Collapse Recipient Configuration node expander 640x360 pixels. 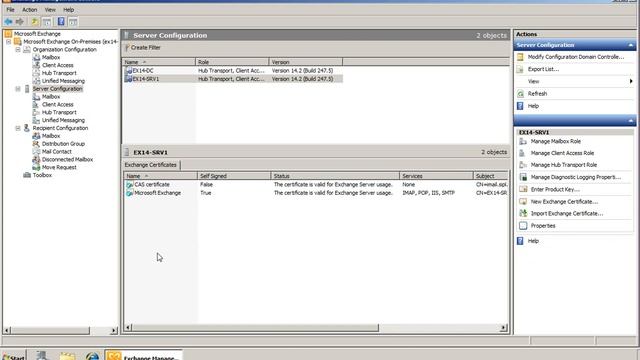click(18, 128)
